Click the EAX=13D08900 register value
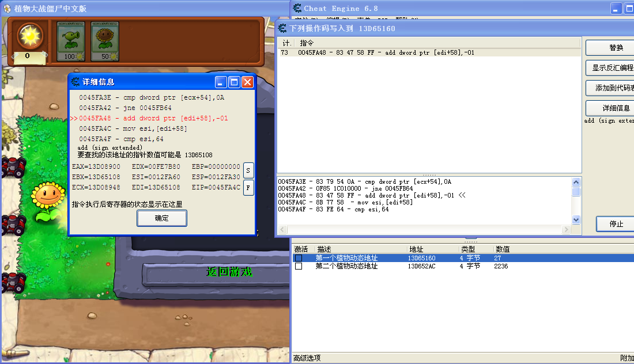The width and height of the screenshot is (634, 364). click(96, 166)
